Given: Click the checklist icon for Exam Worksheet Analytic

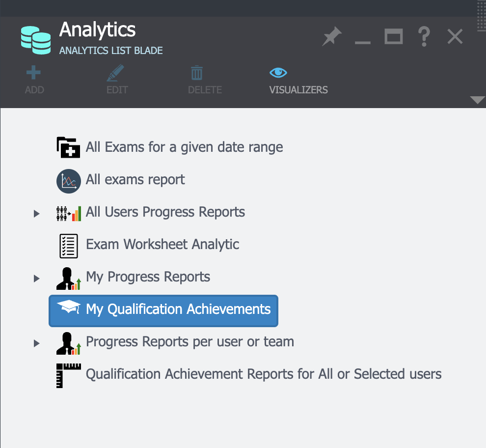Looking at the screenshot, I should pos(68,246).
